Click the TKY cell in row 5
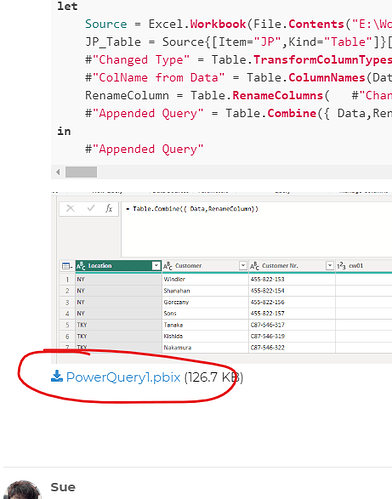 coord(118,325)
